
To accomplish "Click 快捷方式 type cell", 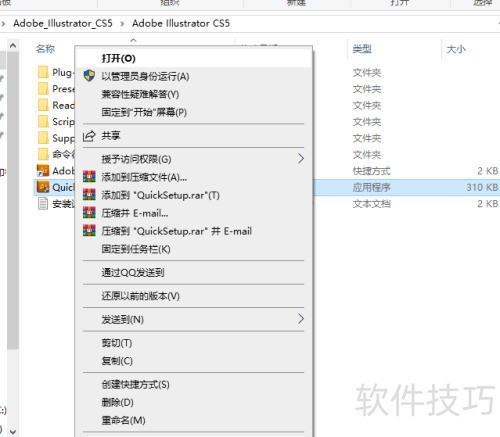I will [x=371, y=171].
